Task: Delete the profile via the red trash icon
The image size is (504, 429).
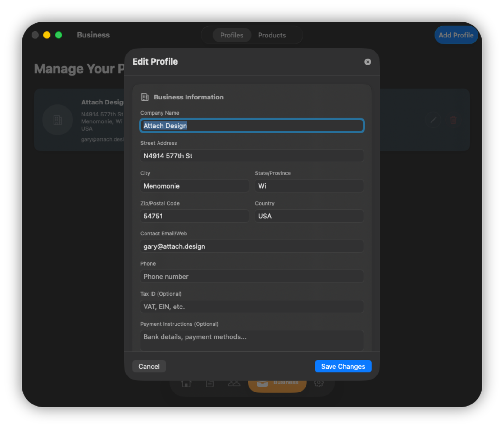Action: click(454, 120)
